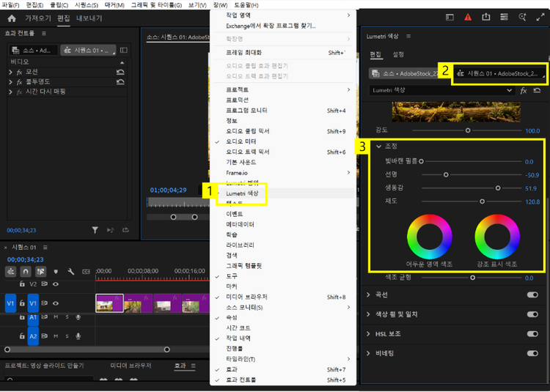
Task: Toggle the 곡선 section switch
Action: [532, 295]
